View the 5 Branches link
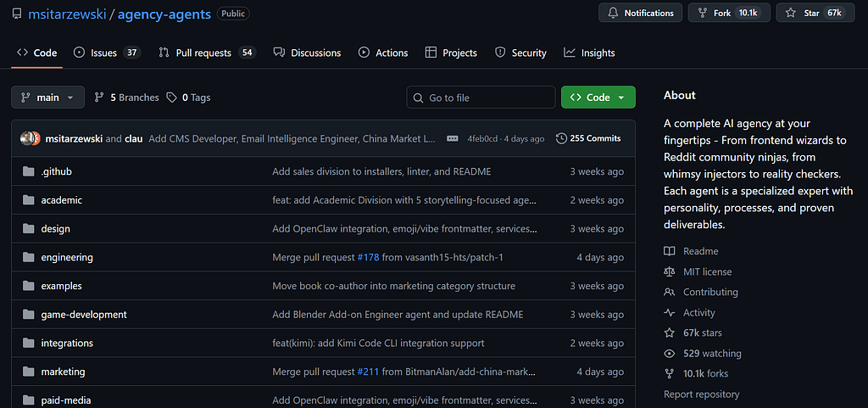868x408 pixels. coord(127,98)
